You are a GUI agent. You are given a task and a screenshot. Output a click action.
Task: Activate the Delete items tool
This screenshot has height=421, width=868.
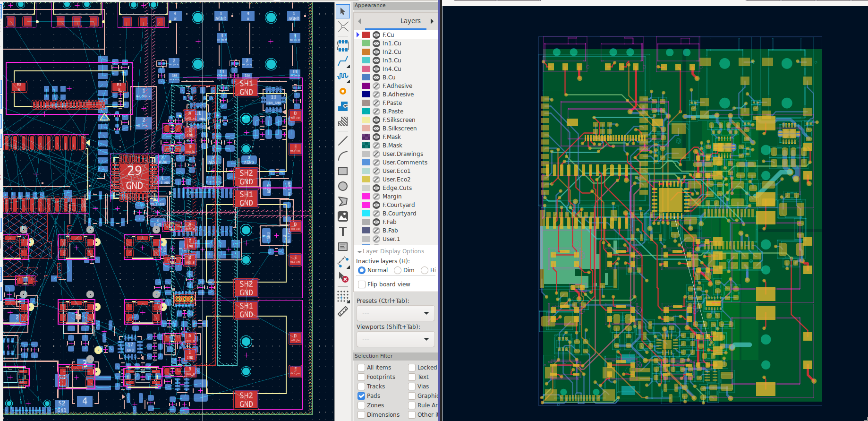tap(343, 277)
